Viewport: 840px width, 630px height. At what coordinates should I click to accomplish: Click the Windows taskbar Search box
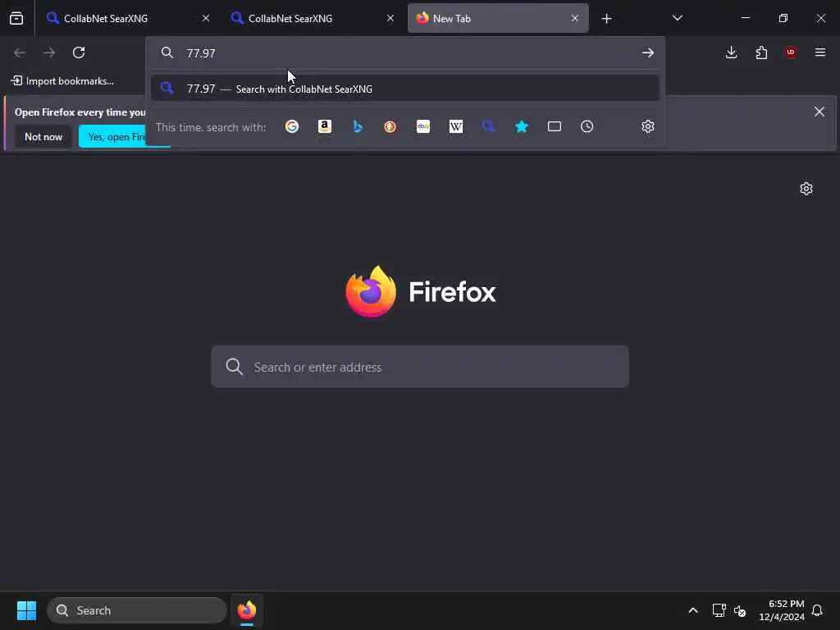(137, 610)
